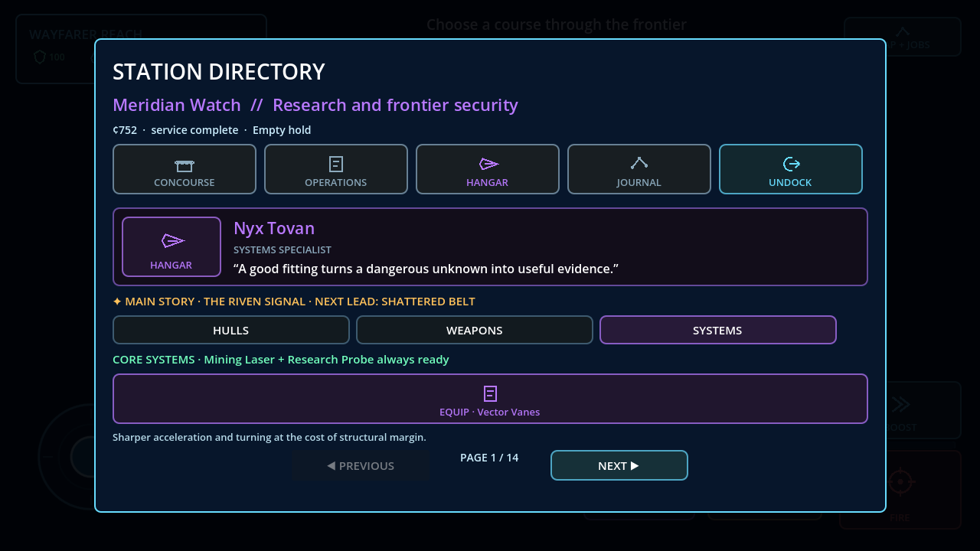Viewport: 980px width, 551px height.
Task: Switch to the Hulls category
Action: click(231, 330)
